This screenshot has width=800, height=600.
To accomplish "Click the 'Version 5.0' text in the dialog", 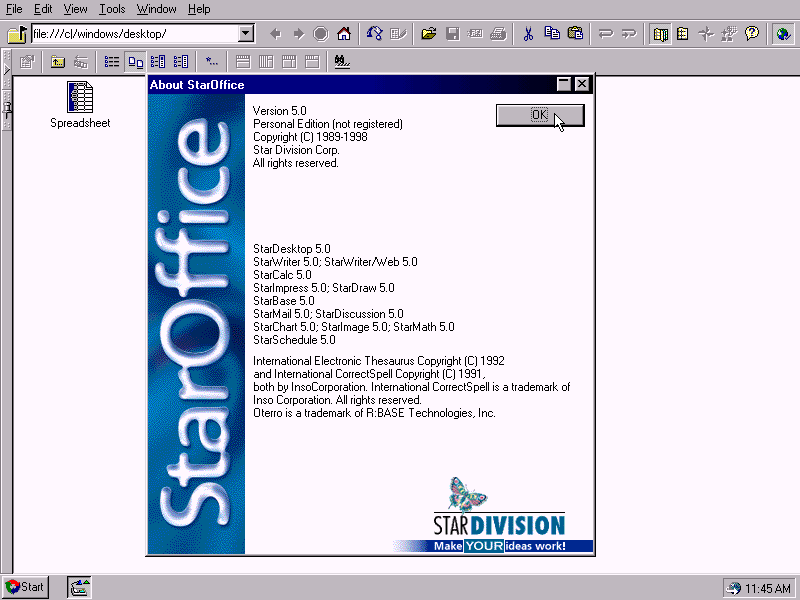I will click(x=280, y=111).
